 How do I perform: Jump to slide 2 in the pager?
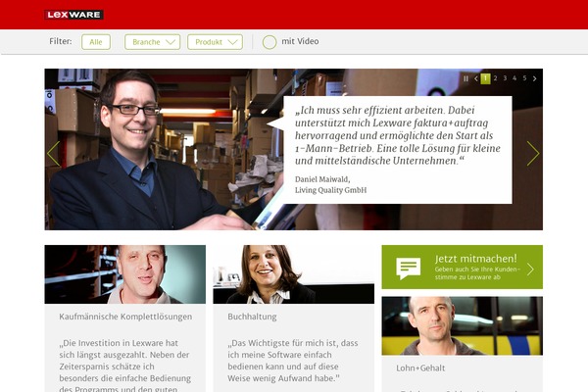tap(495, 78)
